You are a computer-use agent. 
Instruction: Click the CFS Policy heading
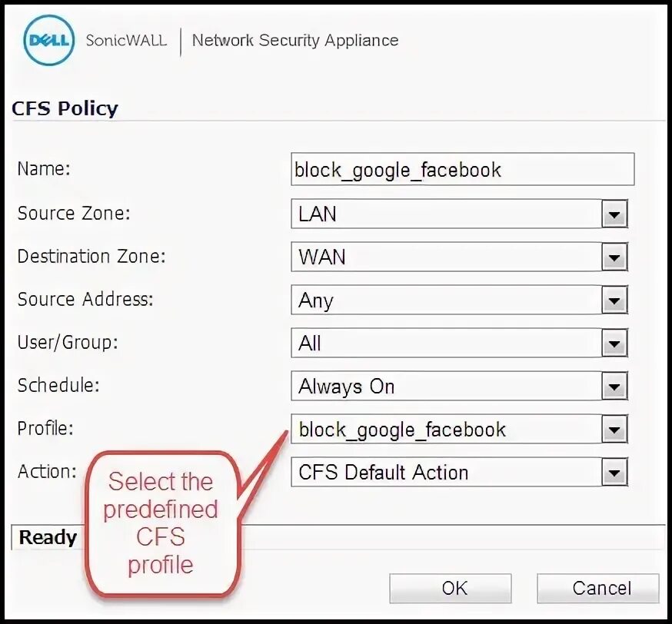[65, 108]
